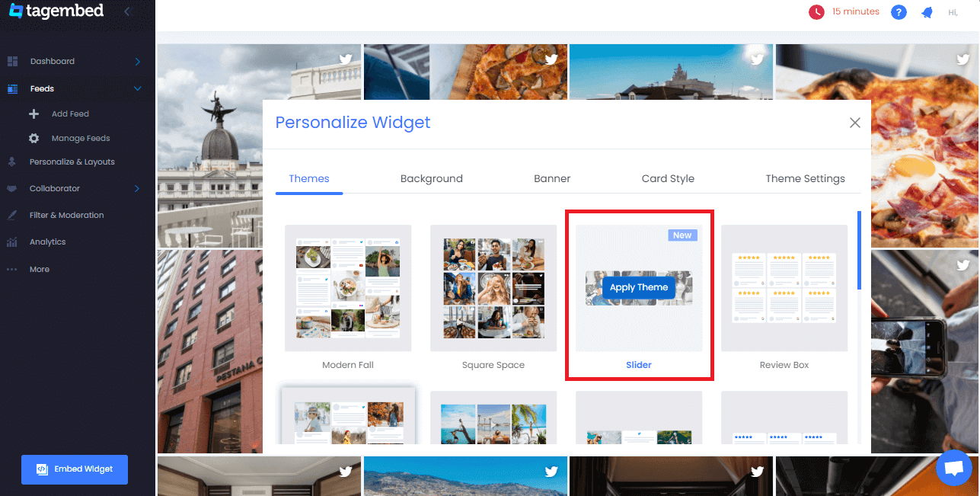The height and width of the screenshot is (496, 980).
Task: Click the Embed Widget button
Action: [x=74, y=469]
